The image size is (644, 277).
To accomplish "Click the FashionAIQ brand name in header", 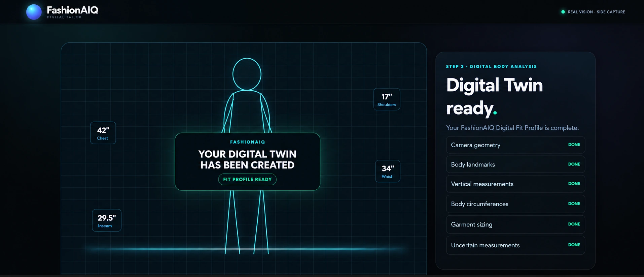I will (x=73, y=10).
